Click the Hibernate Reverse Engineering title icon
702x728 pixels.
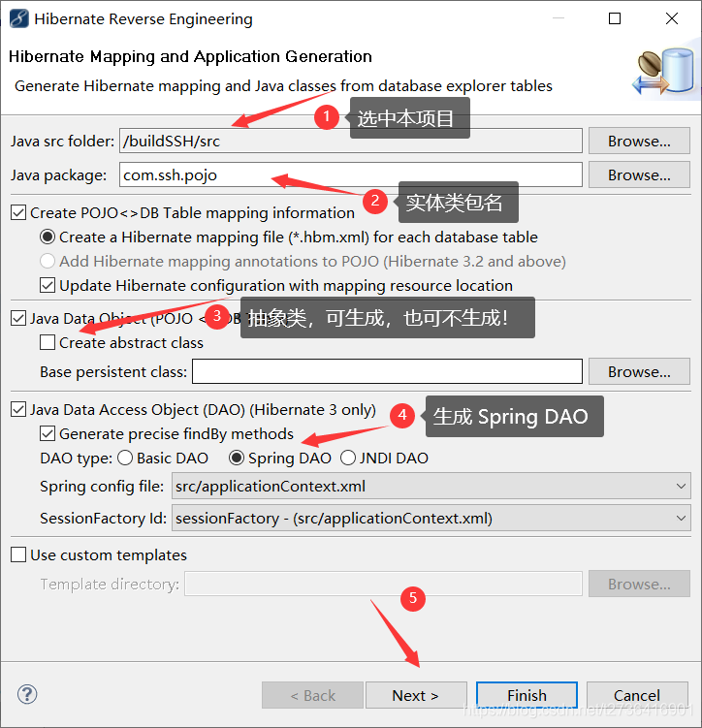[x=19, y=18]
